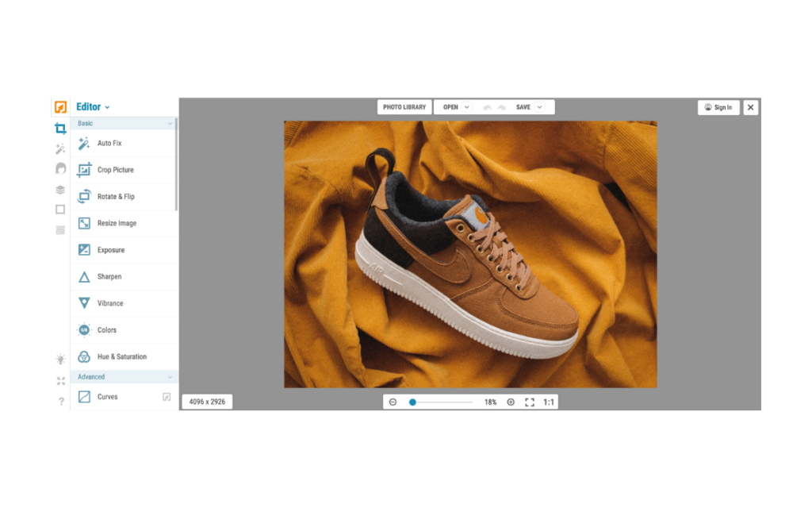Click the Save button
Viewport: 812px width, 508px height.
coord(525,106)
